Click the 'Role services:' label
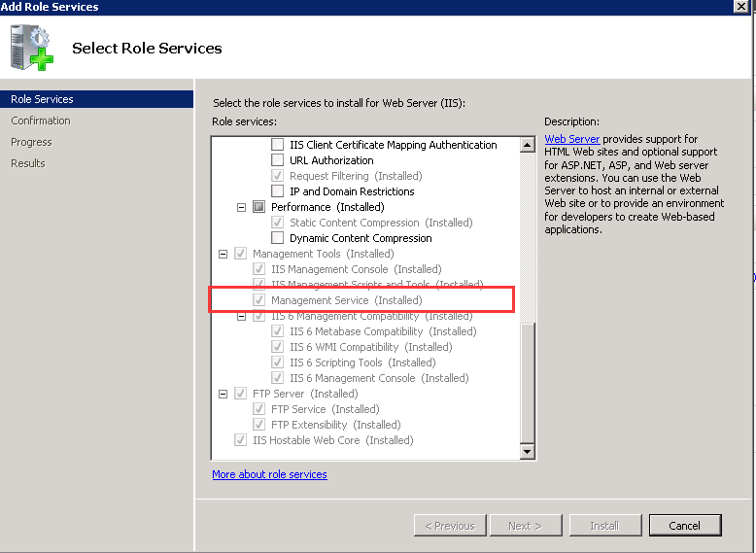The image size is (756, 553). pos(245,121)
